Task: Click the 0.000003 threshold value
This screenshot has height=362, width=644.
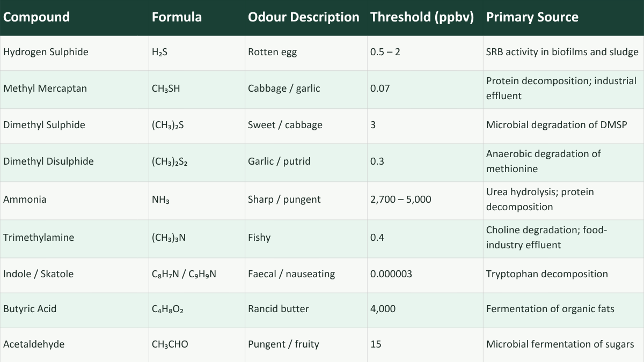Action: pos(391,274)
